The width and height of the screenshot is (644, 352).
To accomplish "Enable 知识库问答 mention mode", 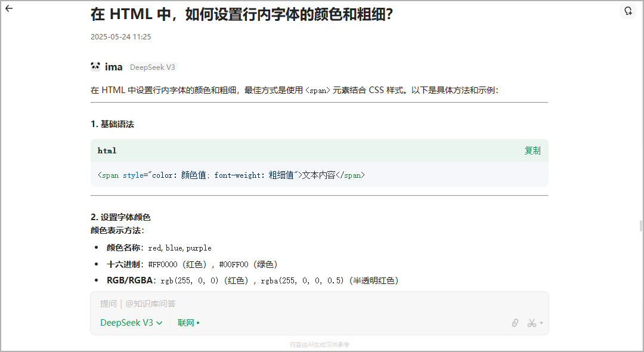I will (x=149, y=304).
